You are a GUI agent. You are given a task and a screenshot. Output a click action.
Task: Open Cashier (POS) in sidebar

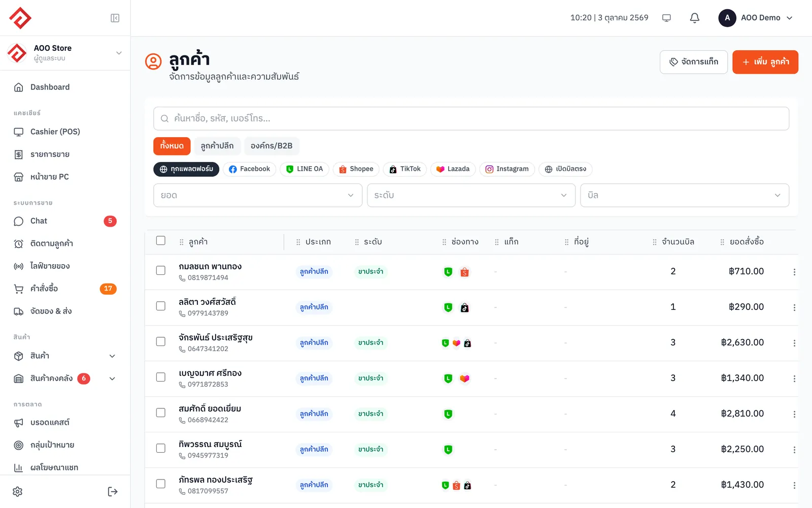click(65, 132)
